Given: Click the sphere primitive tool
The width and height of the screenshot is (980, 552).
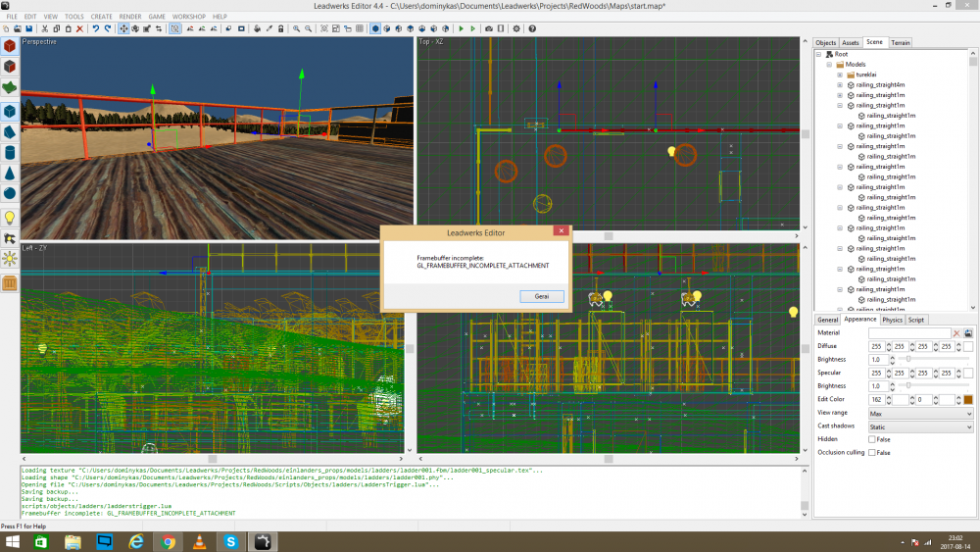Looking at the screenshot, I should point(9,194).
